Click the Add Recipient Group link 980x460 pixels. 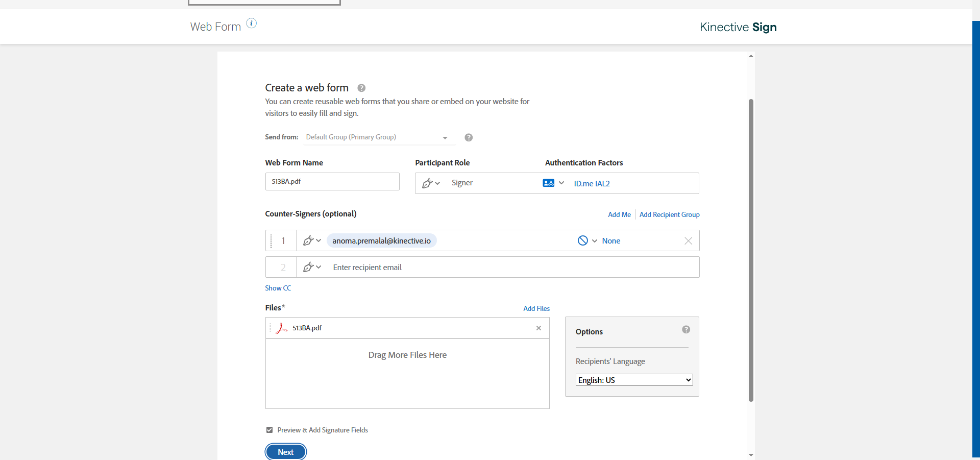pos(669,214)
